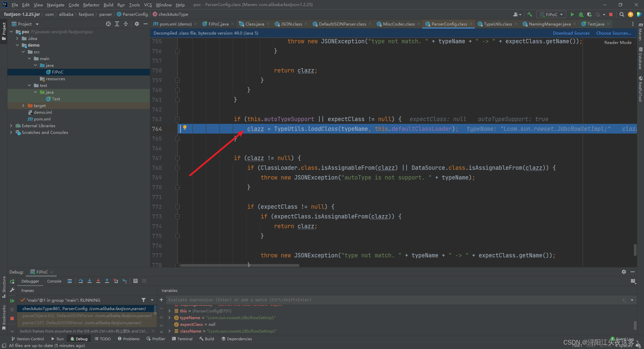
Task: Expand all in the Project tool window
Action: [117, 24]
